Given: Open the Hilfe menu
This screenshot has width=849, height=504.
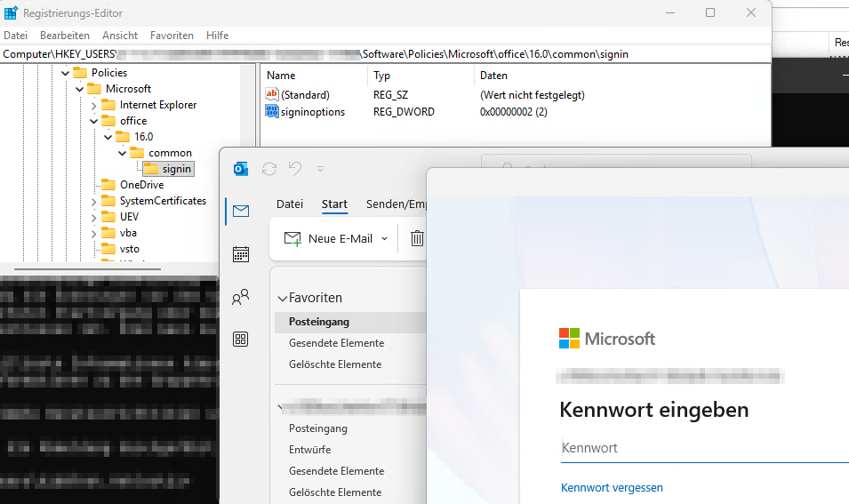Looking at the screenshot, I should [217, 36].
